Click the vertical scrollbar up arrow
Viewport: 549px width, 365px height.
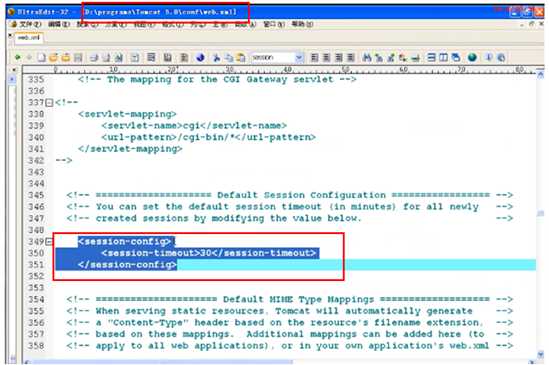(x=541, y=75)
